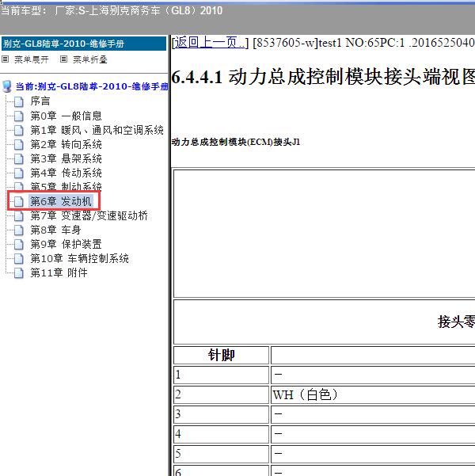
Task: Click the page icon next to 第10章
Action: (19, 259)
